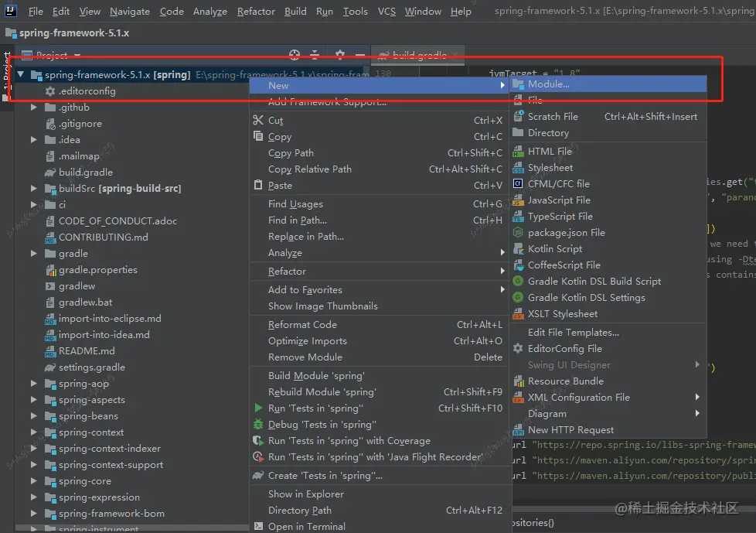Screen dimensions: 756x533
Task: Click the Scratch File icon
Action: (x=519, y=116)
